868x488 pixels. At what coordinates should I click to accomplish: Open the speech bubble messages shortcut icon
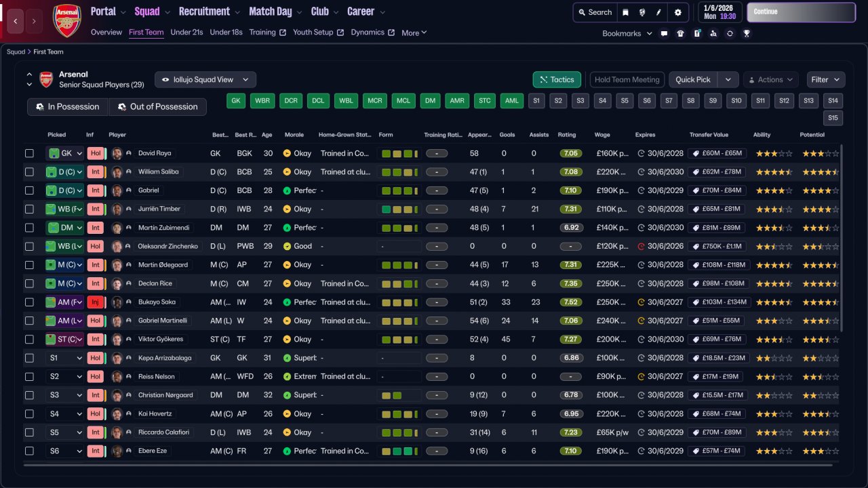pyautogui.click(x=664, y=33)
